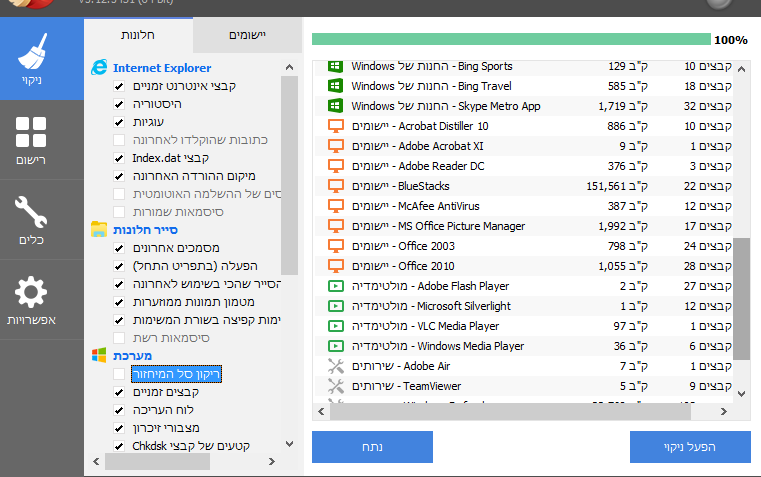
Task: Click the options list vertical scrollbar thumb
Action: point(289,176)
